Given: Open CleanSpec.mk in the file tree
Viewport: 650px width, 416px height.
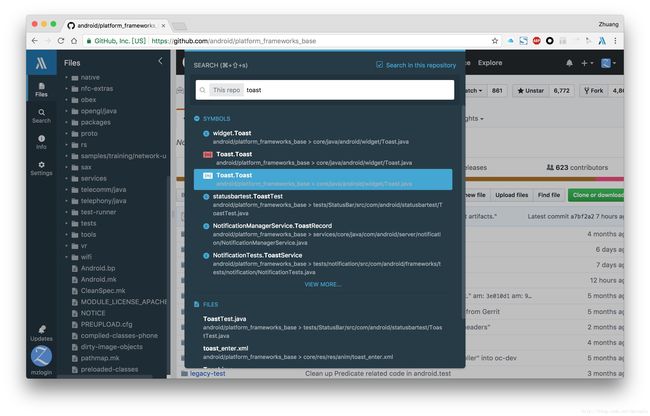Looking at the screenshot, I should point(103,290).
